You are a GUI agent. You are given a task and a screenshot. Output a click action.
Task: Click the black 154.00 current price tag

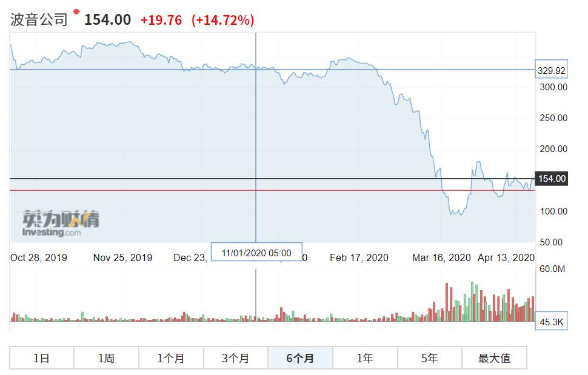[552, 179]
